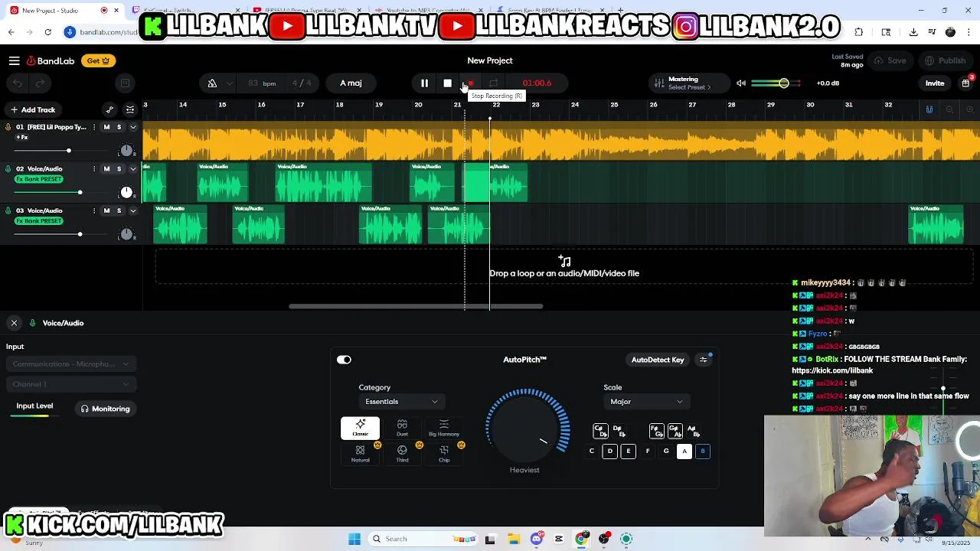980x551 pixels.
Task: Click the AutoDetect Key button
Action: [658, 360]
